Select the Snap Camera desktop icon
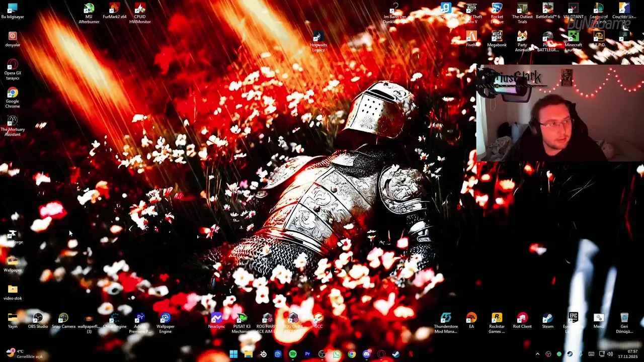This screenshot has width=644, height=362. (63, 321)
